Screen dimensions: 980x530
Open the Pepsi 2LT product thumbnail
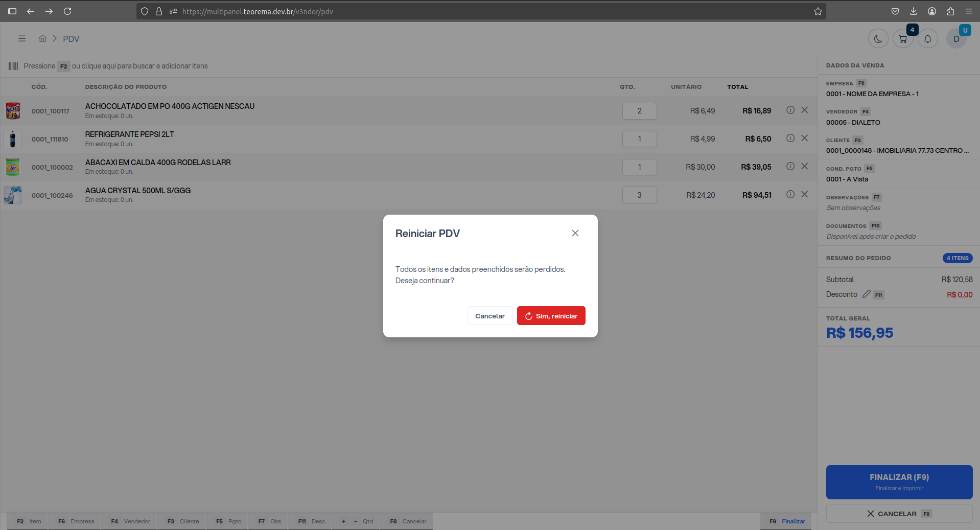13,139
